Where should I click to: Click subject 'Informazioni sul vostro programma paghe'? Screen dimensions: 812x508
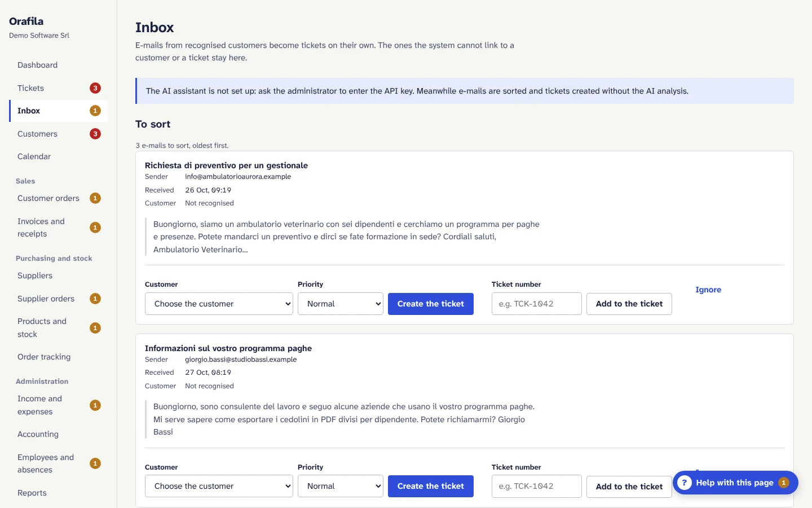pyautogui.click(x=228, y=348)
